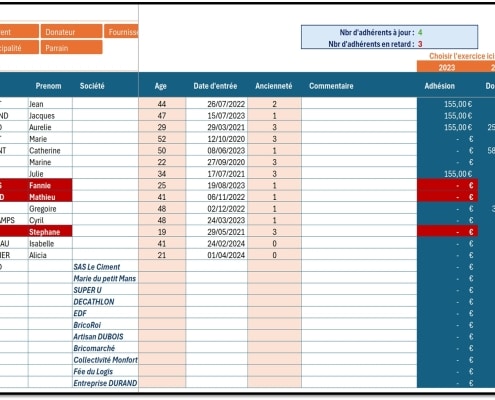
Task: Select the cell with first name Julie
Action: click(x=50, y=174)
